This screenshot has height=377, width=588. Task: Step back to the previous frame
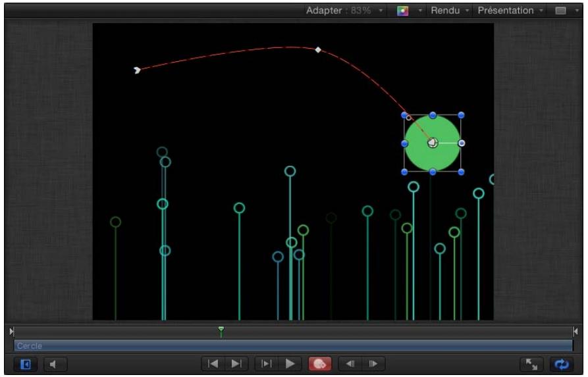pyautogui.click(x=350, y=363)
